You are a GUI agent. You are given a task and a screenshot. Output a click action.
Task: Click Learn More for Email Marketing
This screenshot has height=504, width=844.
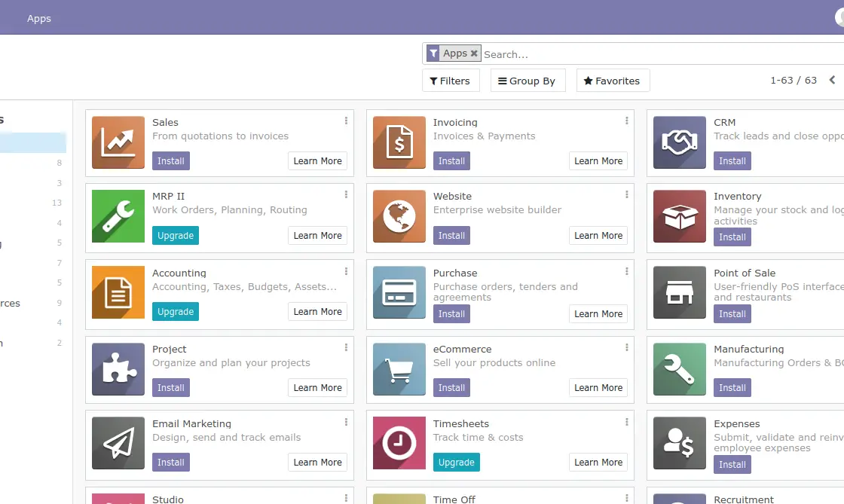317,462
